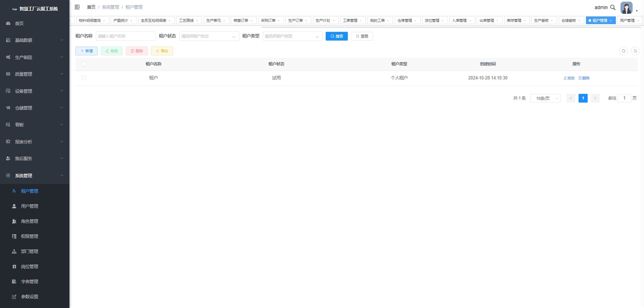Open the 租户状态 dropdown
Viewport: 644px width, 308px height.
[209, 36]
